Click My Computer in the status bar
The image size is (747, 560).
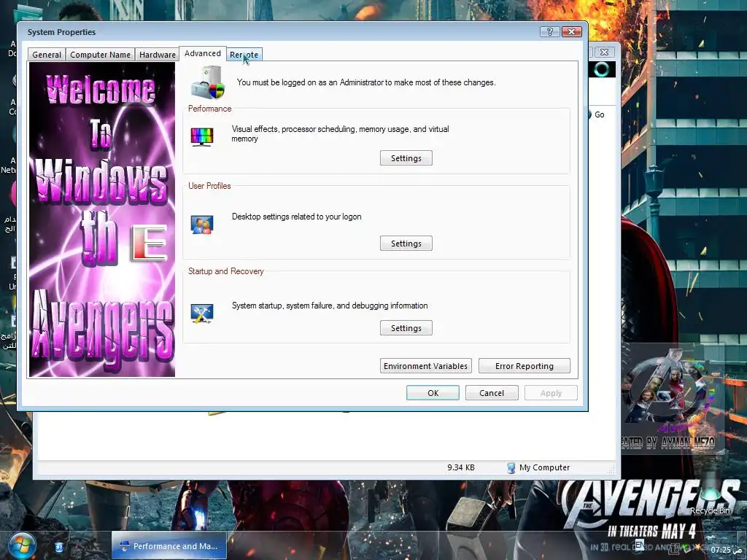click(x=538, y=467)
